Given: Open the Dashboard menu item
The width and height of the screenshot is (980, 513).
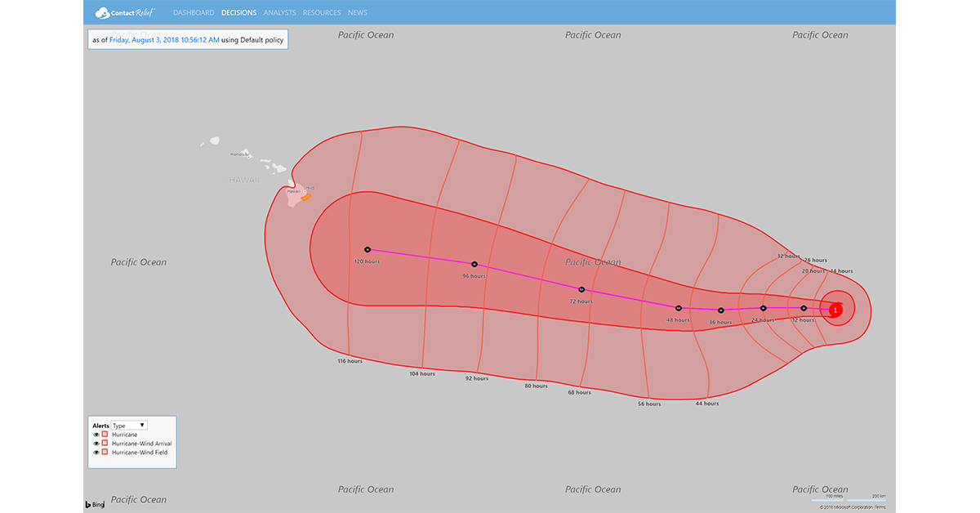Looking at the screenshot, I should click(194, 13).
